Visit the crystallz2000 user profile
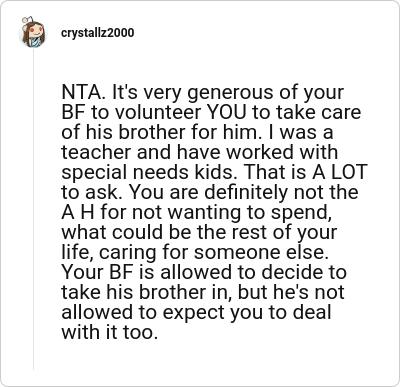Image resolution: width=400 pixels, height=387 pixels. [x=98, y=33]
